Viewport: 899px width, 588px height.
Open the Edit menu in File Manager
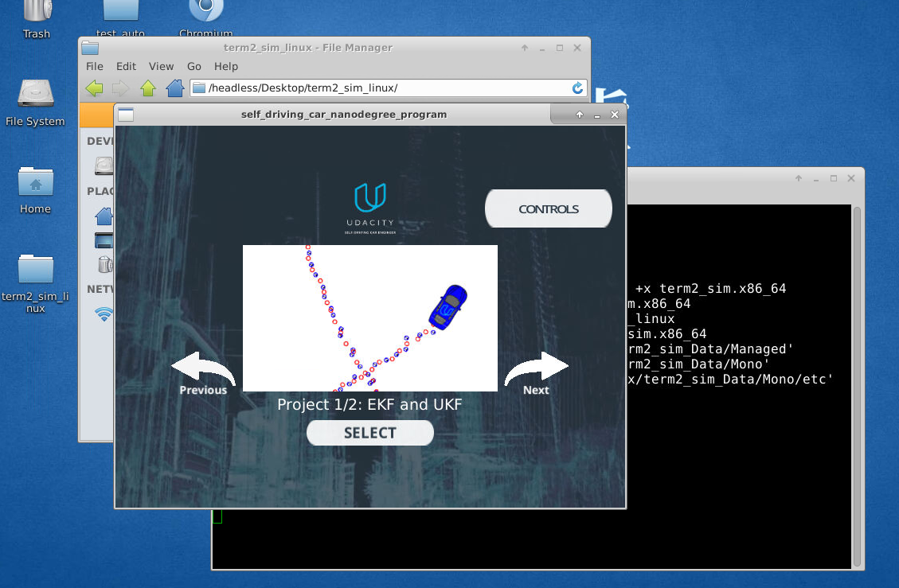coord(126,67)
